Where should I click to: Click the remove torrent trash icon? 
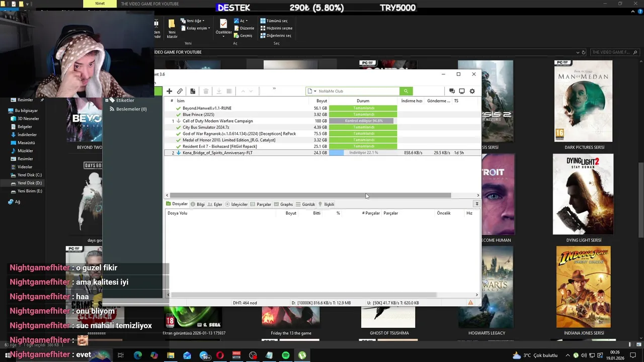[x=206, y=91]
